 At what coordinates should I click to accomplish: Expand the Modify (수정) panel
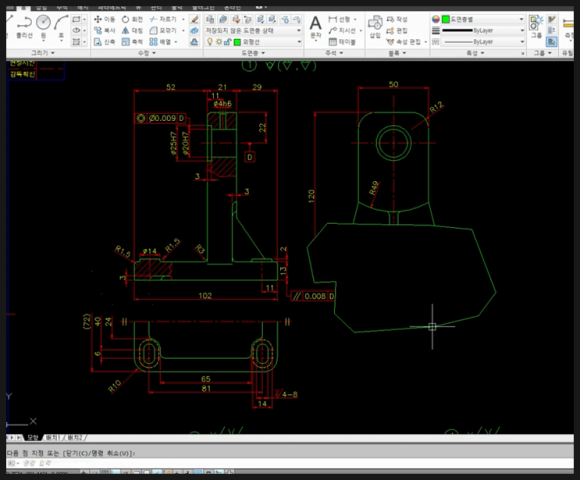147,53
